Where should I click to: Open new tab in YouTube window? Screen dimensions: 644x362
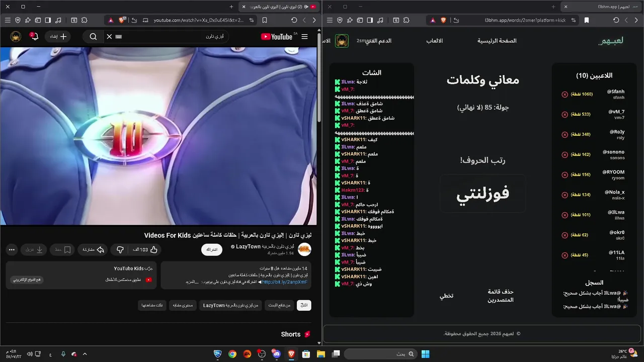coord(231,7)
